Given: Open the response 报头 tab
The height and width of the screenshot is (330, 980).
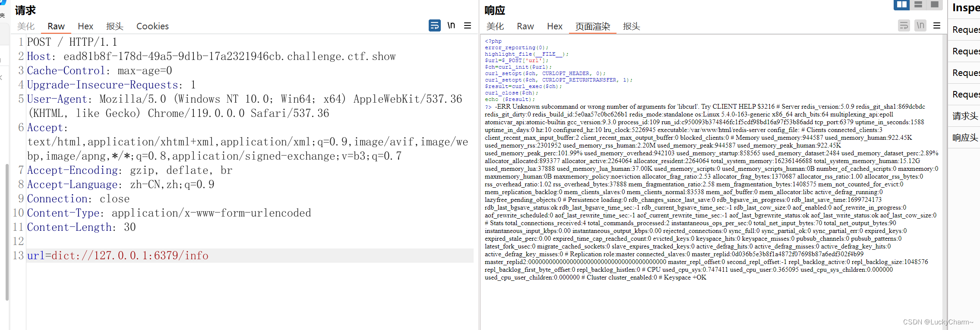Looking at the screenshot, I should [632, 26].
